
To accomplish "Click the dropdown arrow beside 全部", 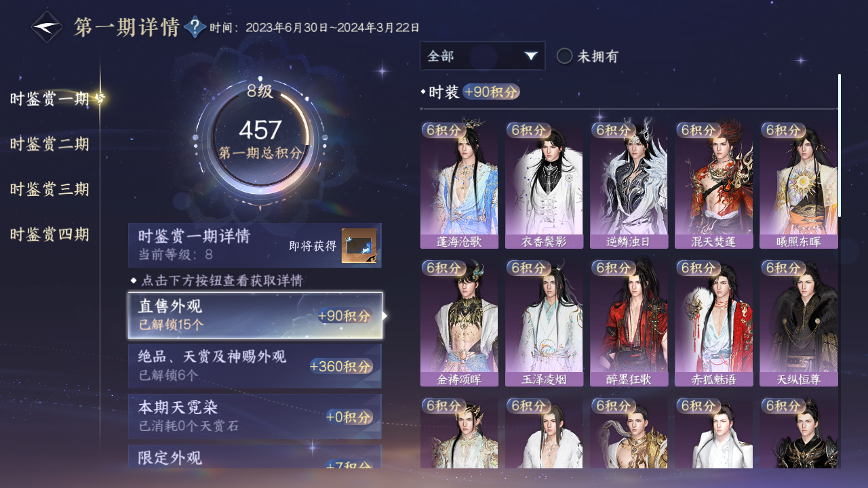I will tap(531, 56).
